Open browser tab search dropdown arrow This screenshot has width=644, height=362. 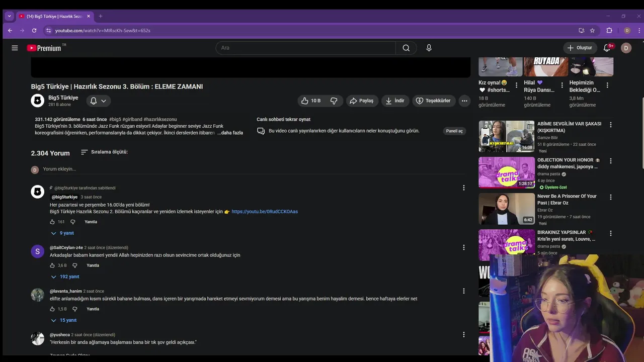coord(9,16)
